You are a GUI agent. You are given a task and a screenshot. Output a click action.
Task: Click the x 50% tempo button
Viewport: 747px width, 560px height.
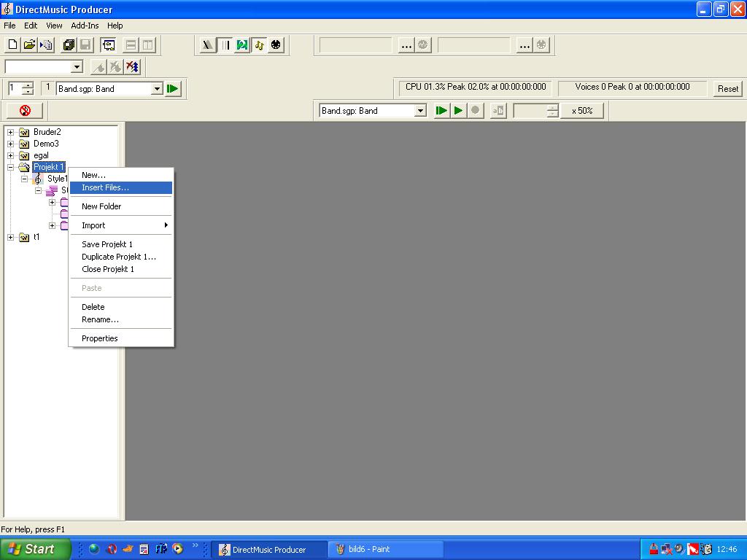coord(582,111)
